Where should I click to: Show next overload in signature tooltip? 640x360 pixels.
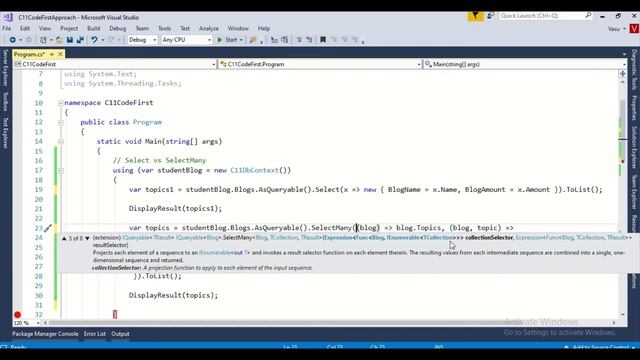pyautogui.click(x=87, y=238)
